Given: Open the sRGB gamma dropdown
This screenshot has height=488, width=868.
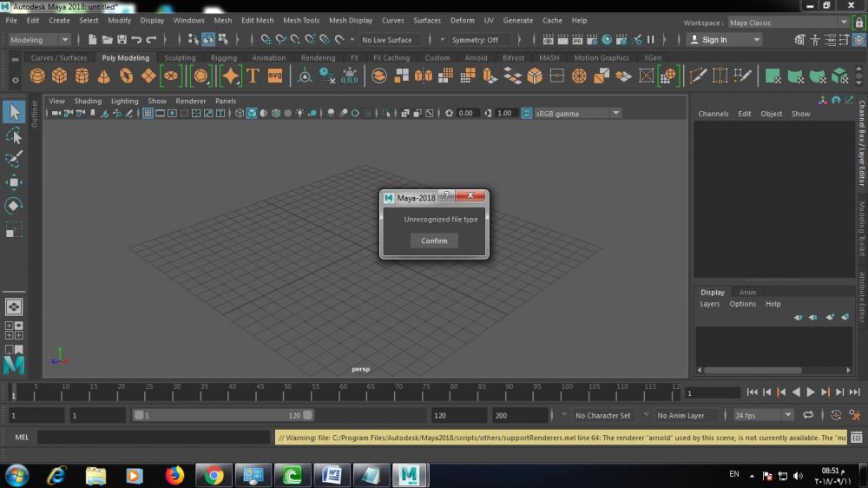Looking at the screenshot, I should coord(577,113).
